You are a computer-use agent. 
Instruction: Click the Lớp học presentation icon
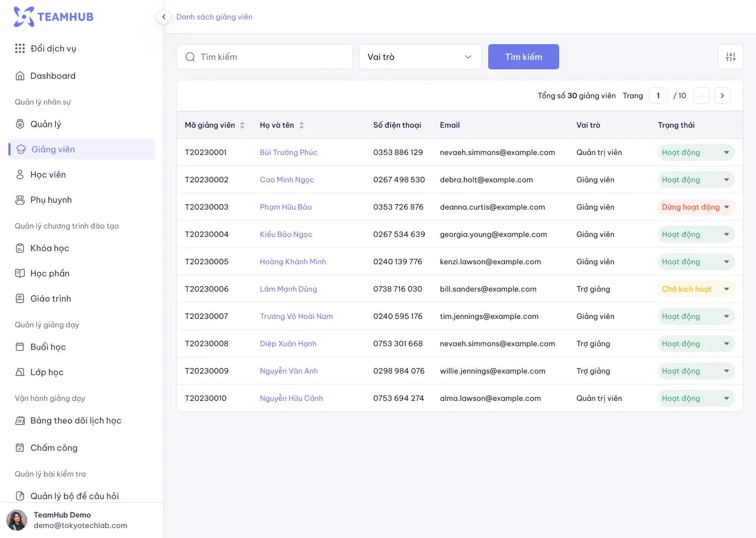[x=20, y=372]
